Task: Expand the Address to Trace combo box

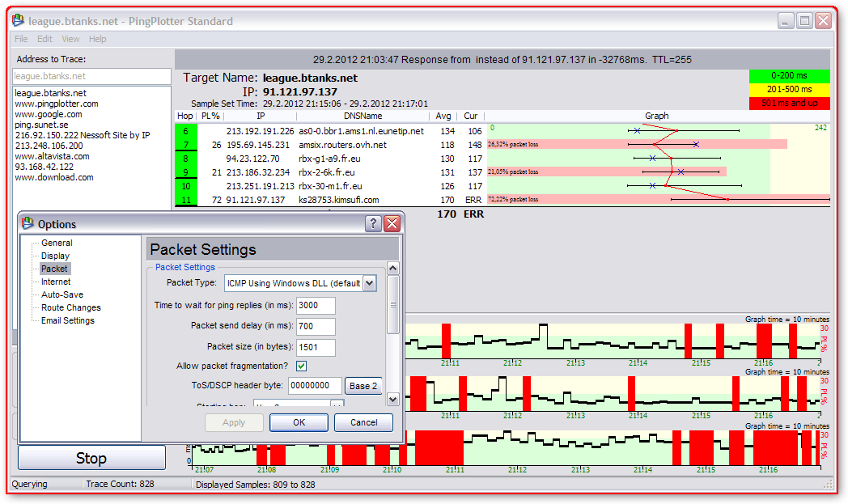Action: (91, 76)
